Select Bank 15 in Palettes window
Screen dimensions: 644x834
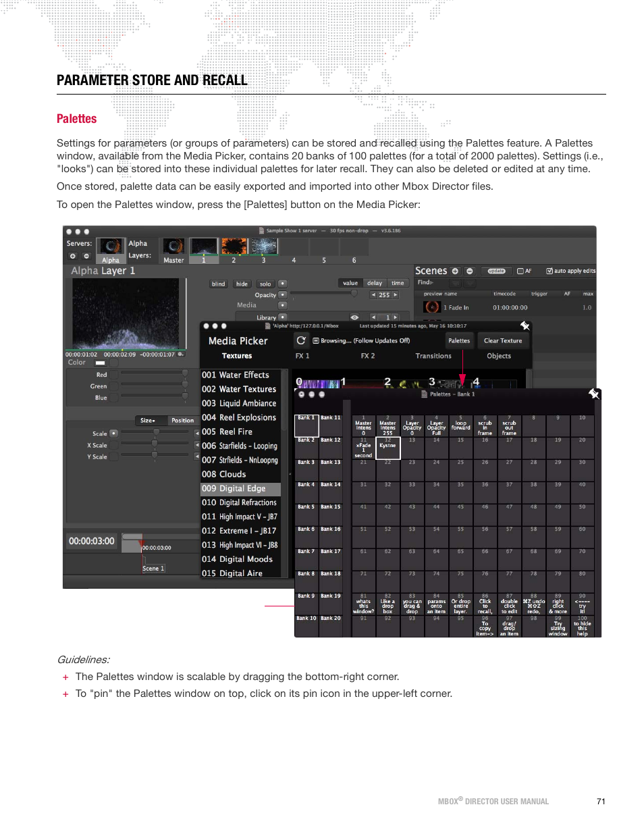pos(331,515)
